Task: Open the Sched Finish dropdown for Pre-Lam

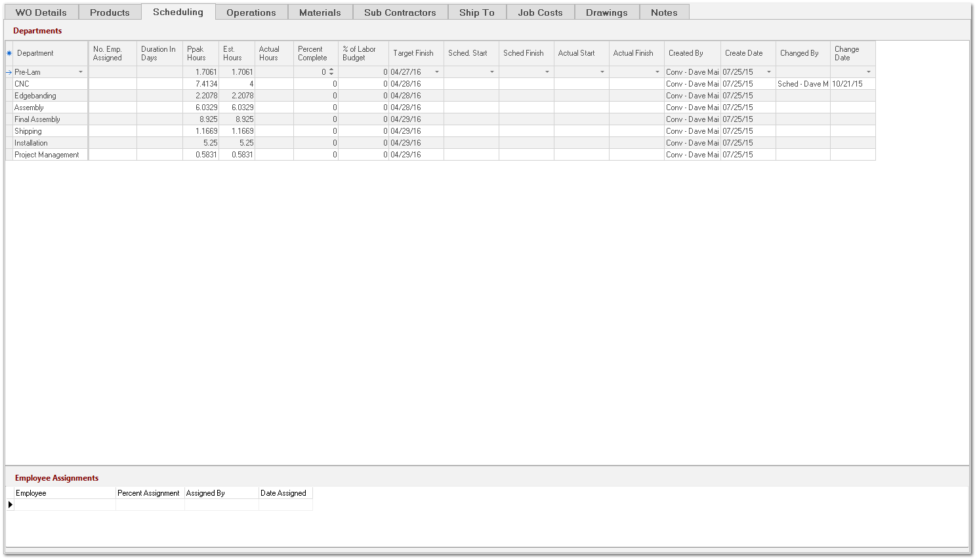Action: pyautogui.click(x=547, y=71)
